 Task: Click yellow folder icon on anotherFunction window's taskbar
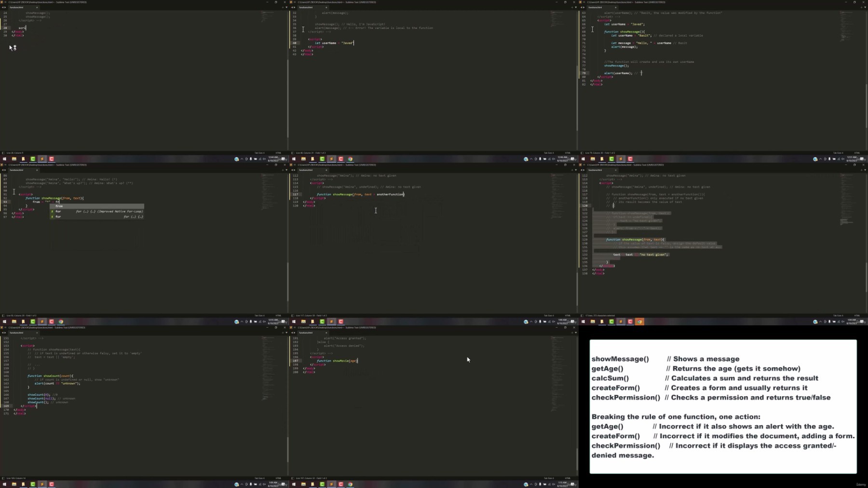tap(312, 321)
